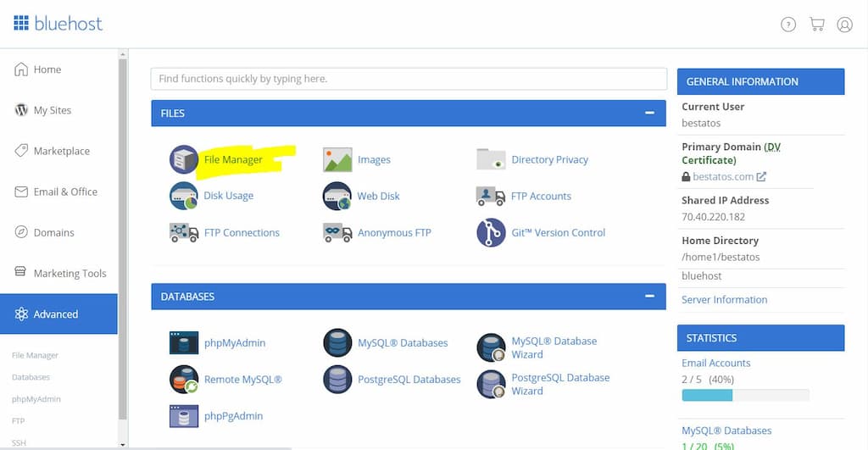Click the Email Accounts usage progress bar

[745, 395]
